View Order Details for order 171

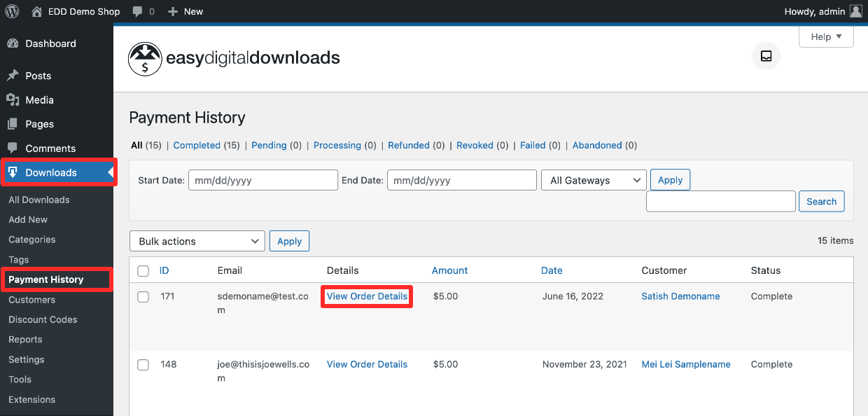pyautogui.click(x=367, y=296)
